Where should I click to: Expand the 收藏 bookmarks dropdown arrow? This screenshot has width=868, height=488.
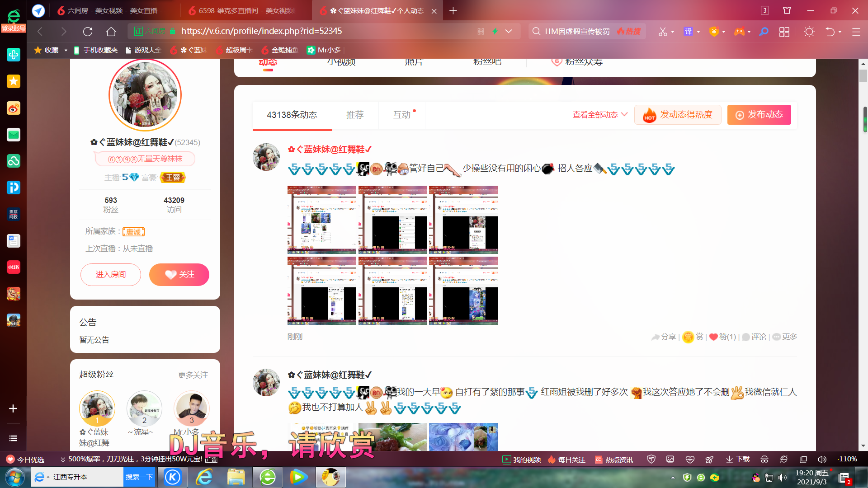(x=66, y=50)
